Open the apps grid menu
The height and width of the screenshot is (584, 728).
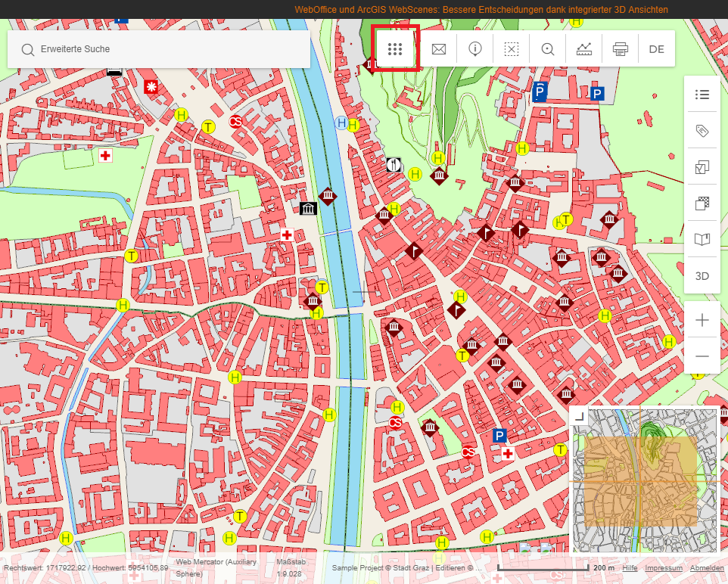tap(394, 49)
